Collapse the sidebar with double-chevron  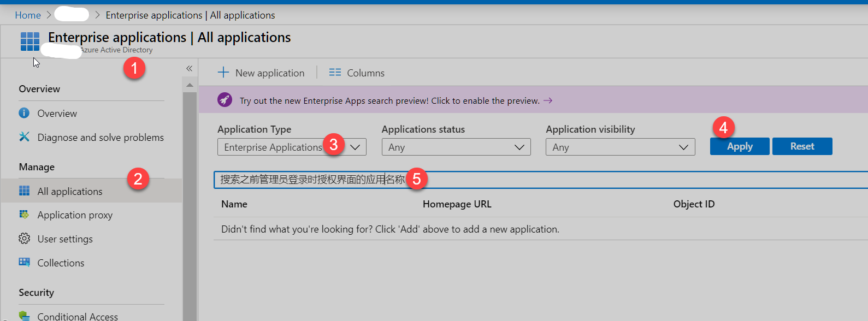tap(189, 68)
